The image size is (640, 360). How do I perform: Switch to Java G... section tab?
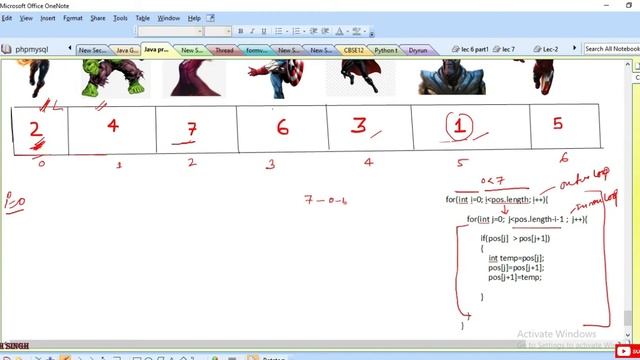tap(126, 50)
